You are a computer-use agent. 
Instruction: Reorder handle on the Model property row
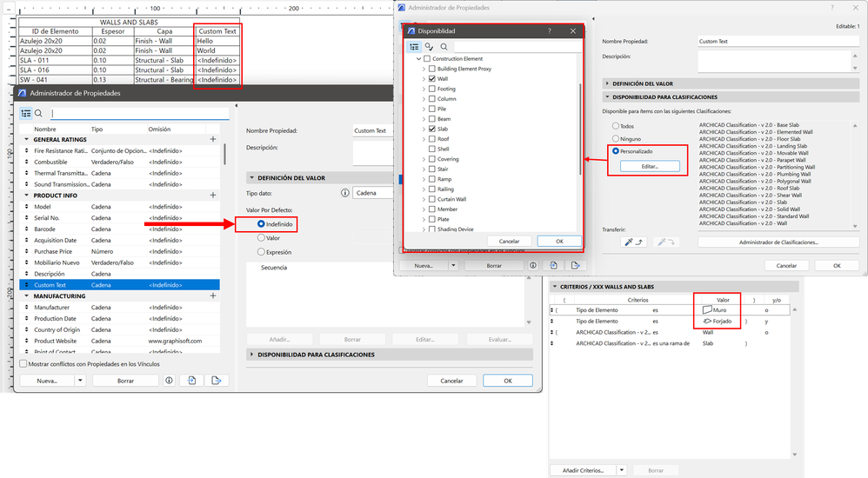click(x=27, y=206)
